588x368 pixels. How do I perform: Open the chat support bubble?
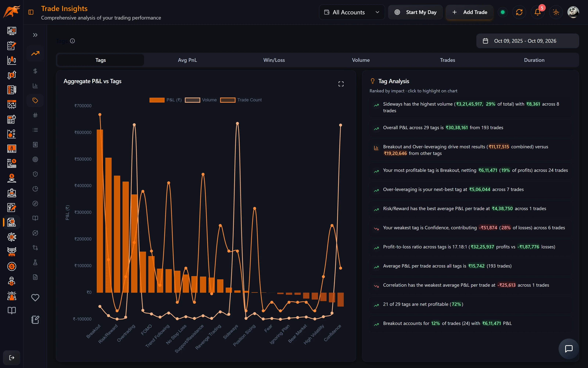[x=569, y=349]
